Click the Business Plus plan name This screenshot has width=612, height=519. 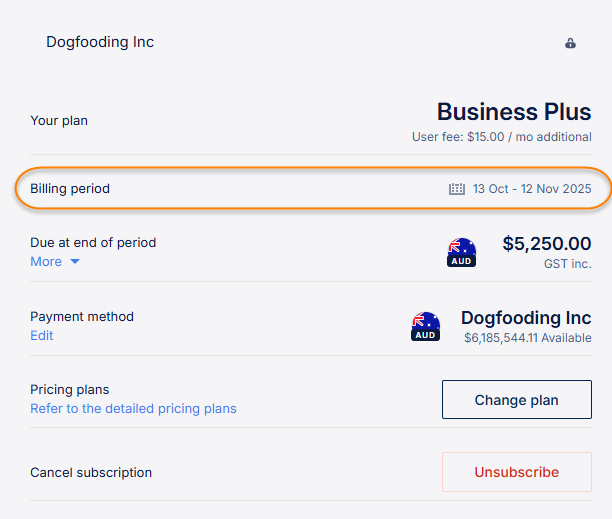[x=514, y=111]
